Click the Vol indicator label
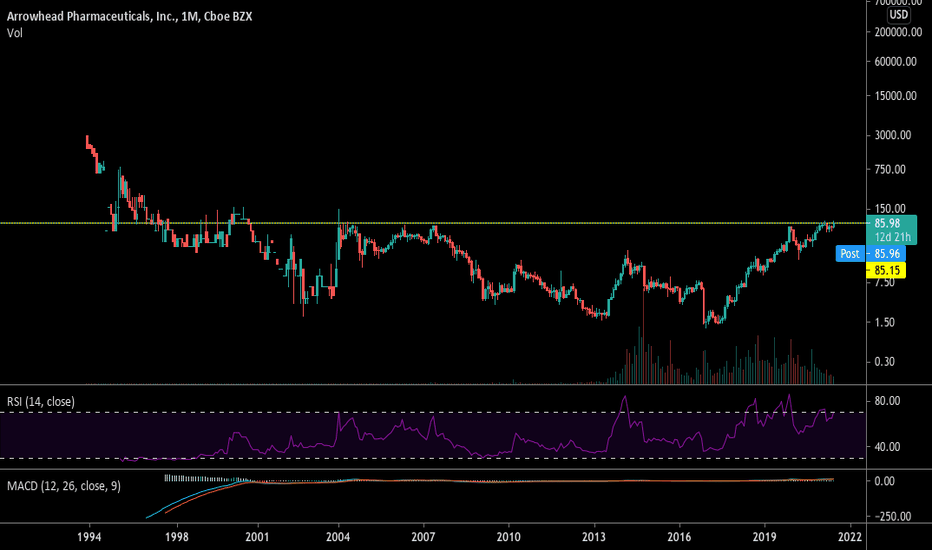The height and width of the screenshot is (550, 932). coord(15,33)
